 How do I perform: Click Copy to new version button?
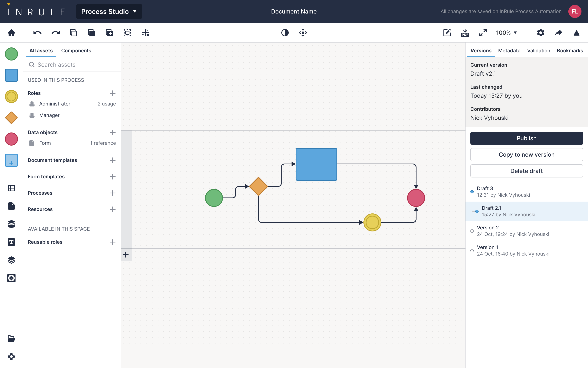point(527,155)
